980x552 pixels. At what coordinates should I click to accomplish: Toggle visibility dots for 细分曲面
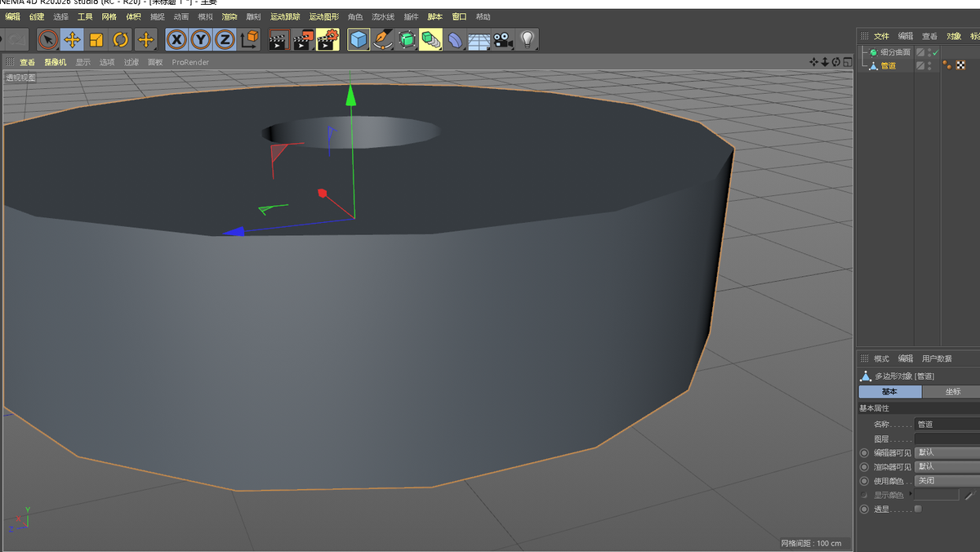[929, 52]
